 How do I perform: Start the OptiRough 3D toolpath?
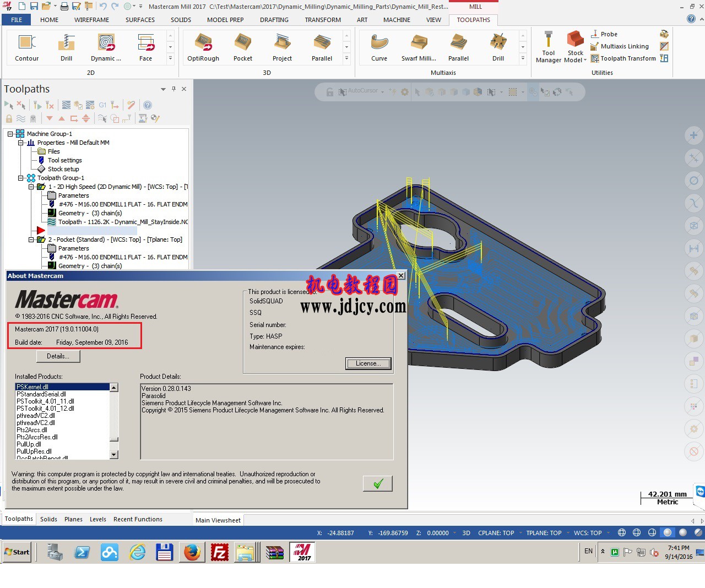(203, 47)
